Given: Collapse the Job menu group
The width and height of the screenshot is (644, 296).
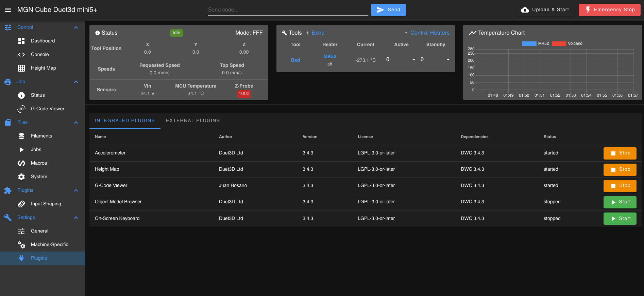Looking at the screenshot, I should tap(76, 82).
